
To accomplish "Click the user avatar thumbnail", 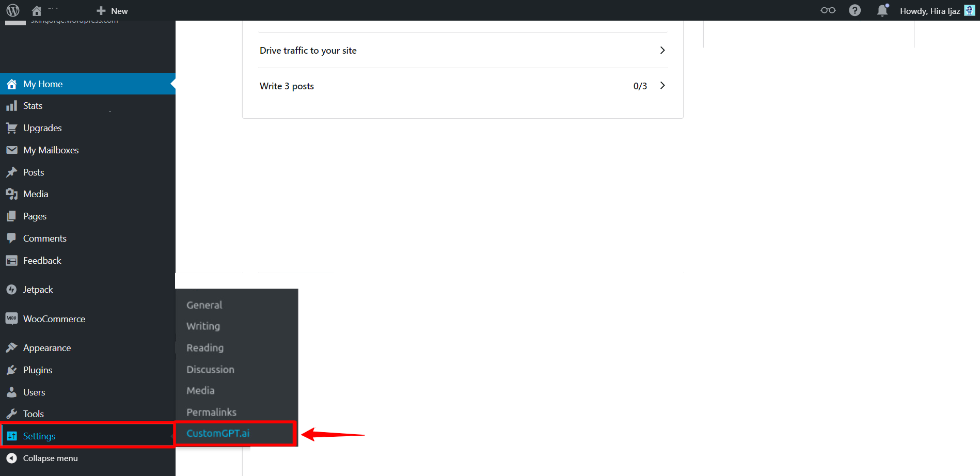I will 969,10.
